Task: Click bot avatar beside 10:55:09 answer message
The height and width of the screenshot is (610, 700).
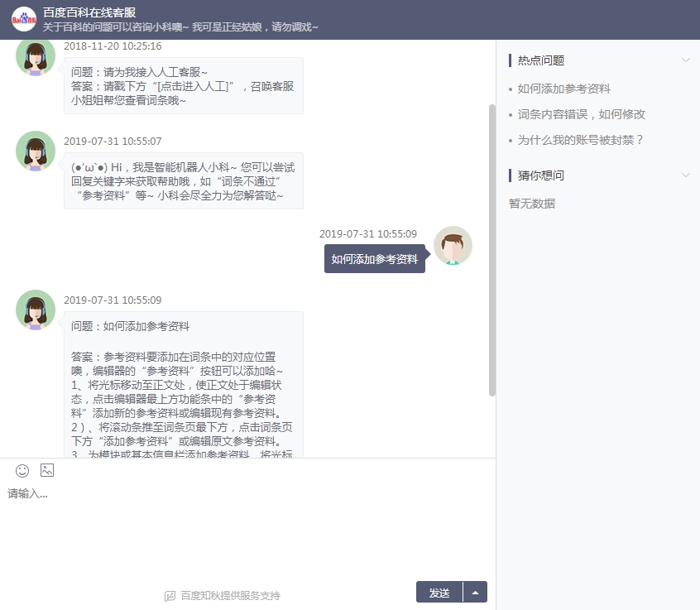Action: click(36, 310)
